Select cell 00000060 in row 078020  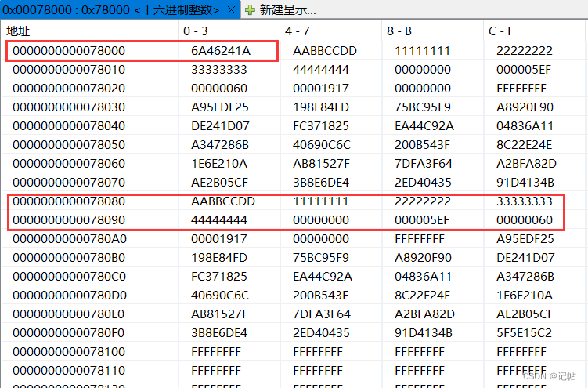pyautogui.click(x=219, y=88)
